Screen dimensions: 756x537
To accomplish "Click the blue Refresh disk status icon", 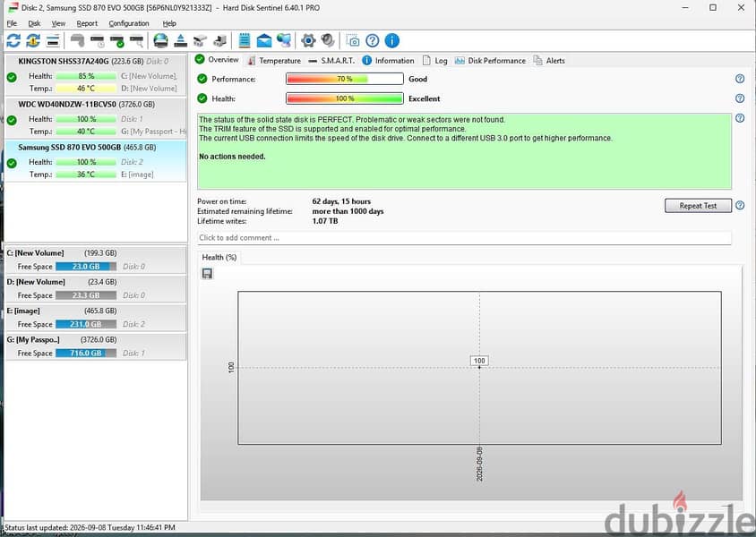I will [x=13, y=41].
